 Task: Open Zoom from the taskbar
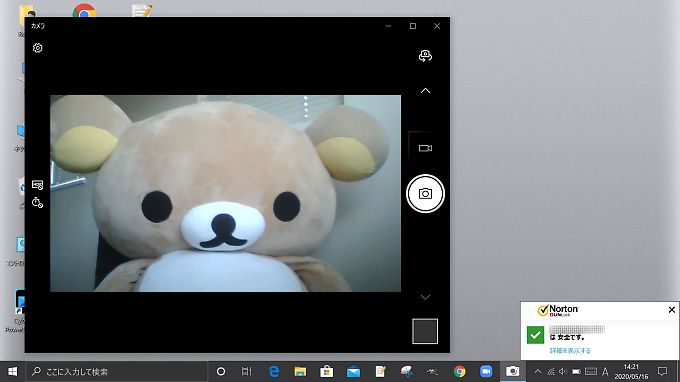[486, 372]
